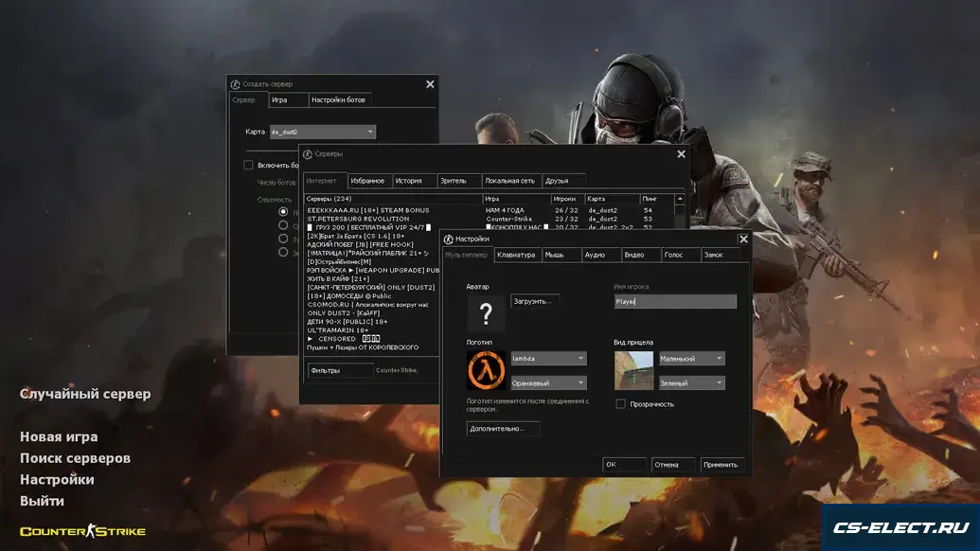
Task: Select the first bot difficulty radio button
Action: 283,213
